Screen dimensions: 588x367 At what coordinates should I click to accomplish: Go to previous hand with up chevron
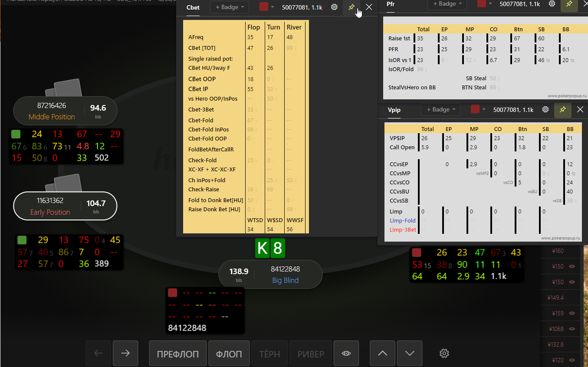382,354
